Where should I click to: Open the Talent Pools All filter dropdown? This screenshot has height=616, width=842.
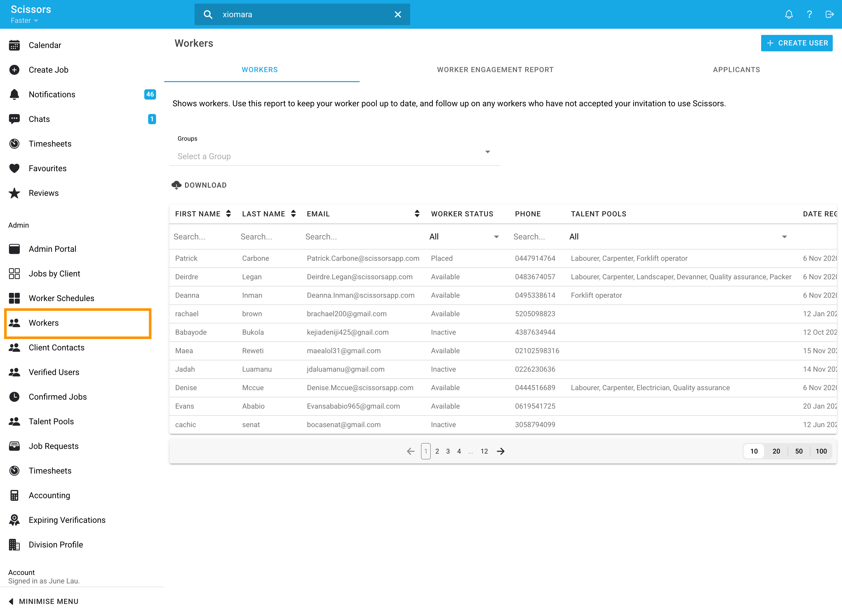point(784,236)
